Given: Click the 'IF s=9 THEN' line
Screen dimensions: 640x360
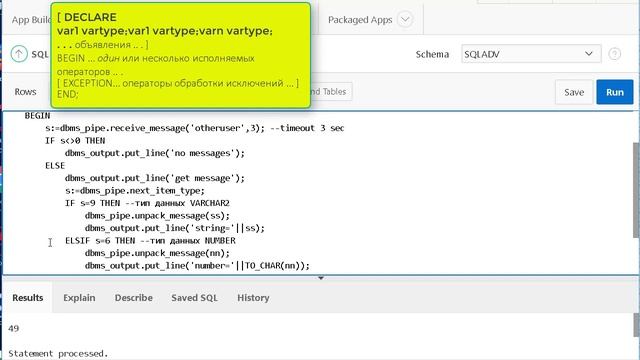Looking at the screenshot, I should coord(147,203).
